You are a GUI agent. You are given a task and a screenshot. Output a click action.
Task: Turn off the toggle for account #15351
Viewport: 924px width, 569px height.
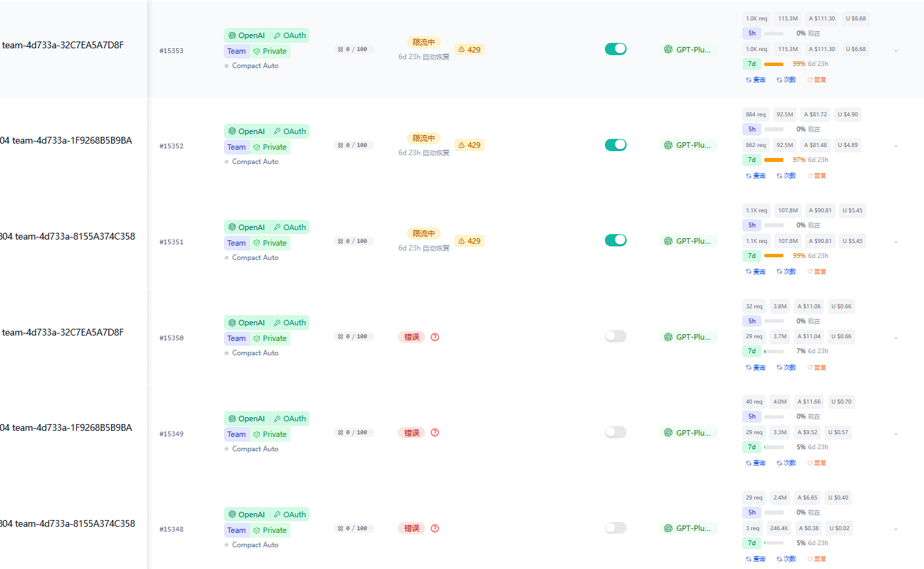click(616, 240)
